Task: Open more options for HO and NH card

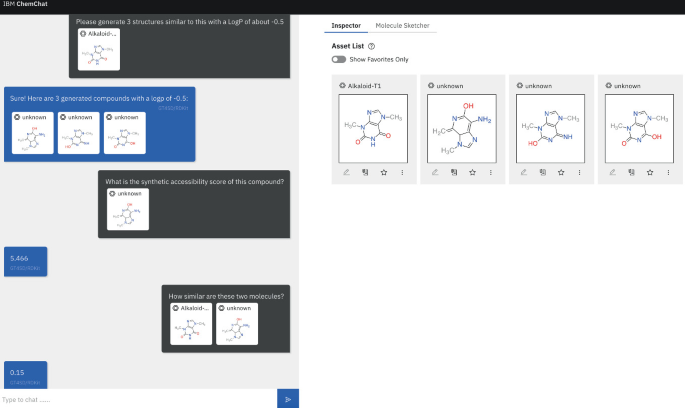Action: point(579,172)
